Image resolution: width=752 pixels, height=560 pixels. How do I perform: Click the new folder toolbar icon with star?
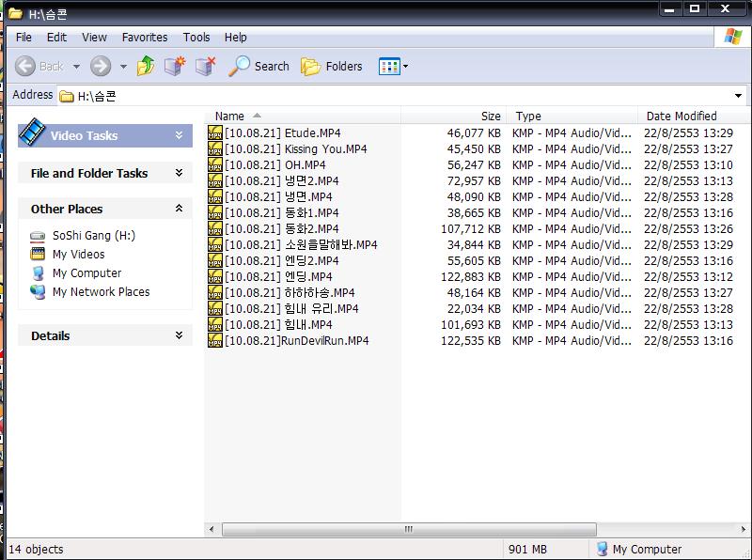coord(175,66)
